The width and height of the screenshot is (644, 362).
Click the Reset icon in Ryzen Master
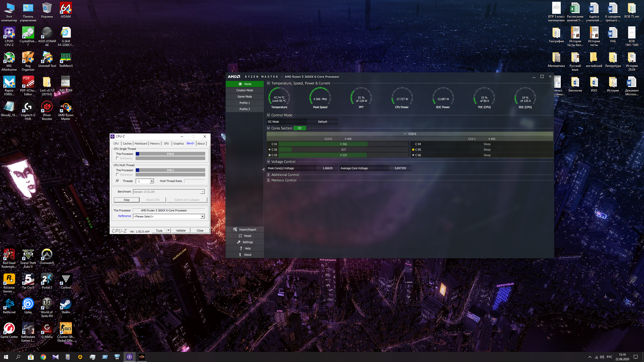click(240, 236)
